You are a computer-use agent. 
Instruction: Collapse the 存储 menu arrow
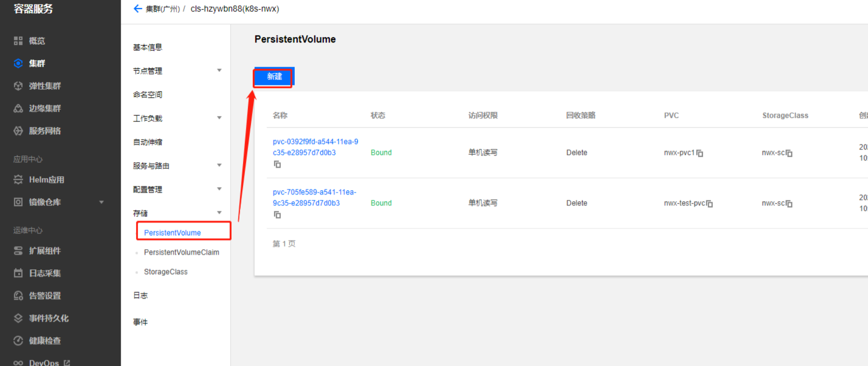tap(219, 213)
